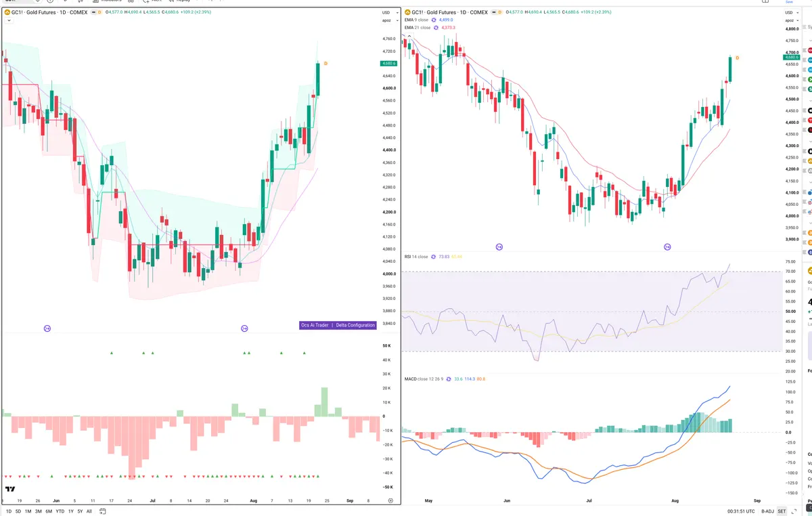Click the time axis settings gear icon

point(391,500)
